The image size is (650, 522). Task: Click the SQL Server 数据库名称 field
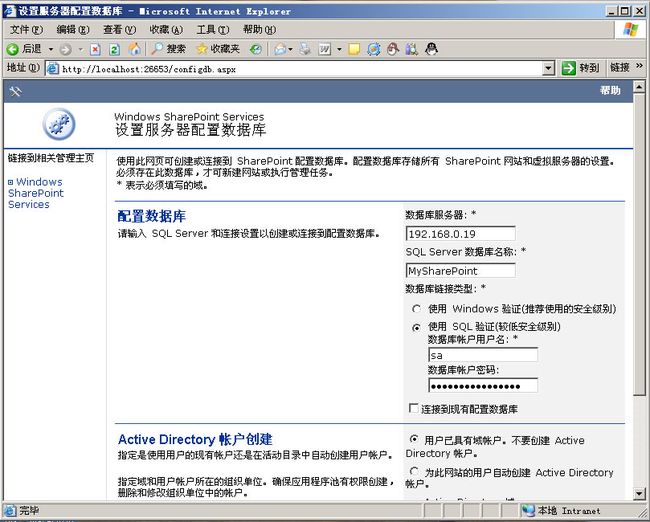pos(461,271)
